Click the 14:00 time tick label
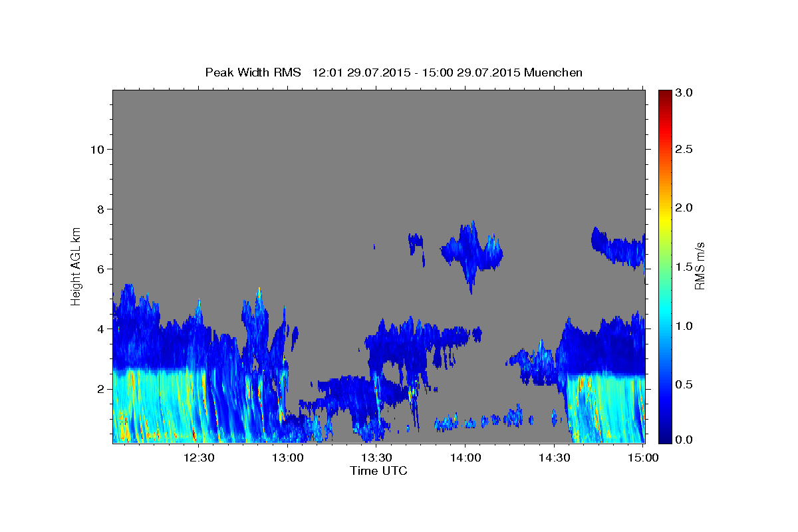The height and width of the screenshot is (532, 798). point(465,458)
